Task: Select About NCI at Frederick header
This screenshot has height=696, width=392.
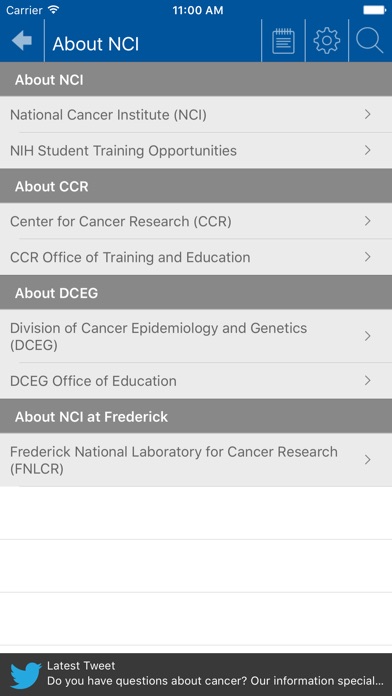Action: [196, 416]
